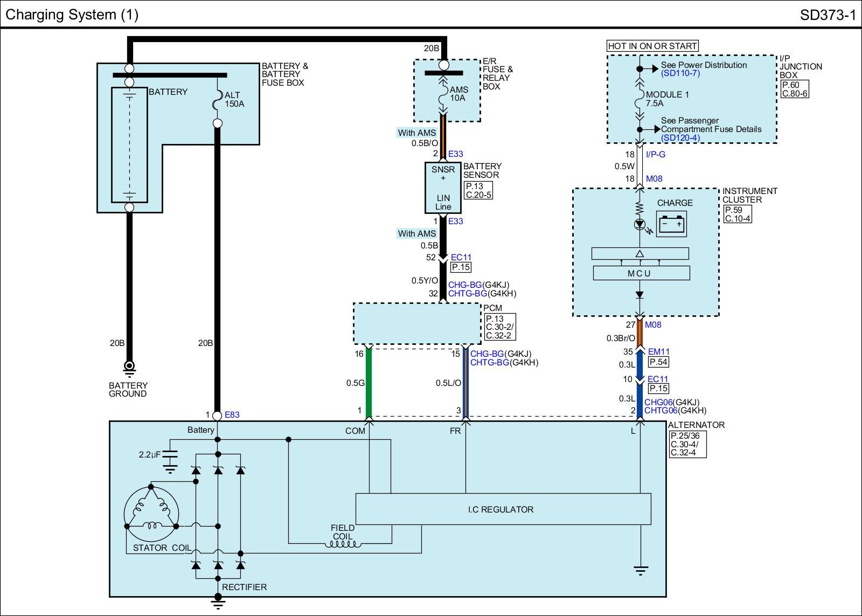
Task: Click the MCU block in instrument cluster
Action: tap(641, 273)
